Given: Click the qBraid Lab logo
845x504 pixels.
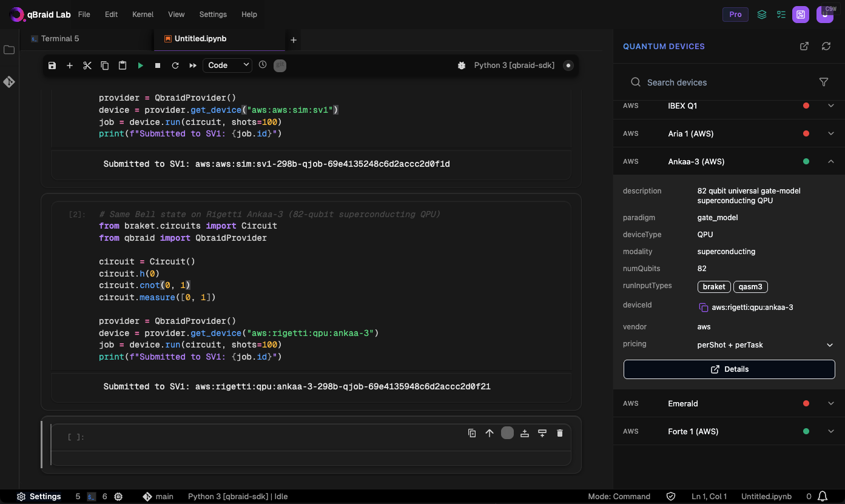Looking at the screenshot, I should 39,14.
